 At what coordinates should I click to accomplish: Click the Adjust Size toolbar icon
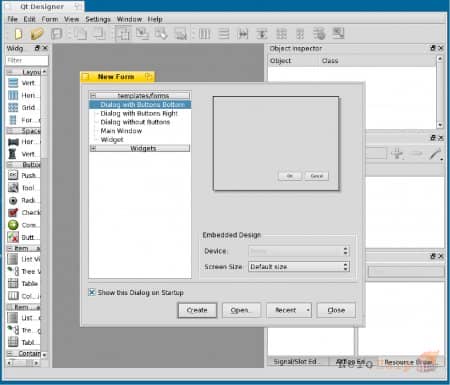[338, 33]
